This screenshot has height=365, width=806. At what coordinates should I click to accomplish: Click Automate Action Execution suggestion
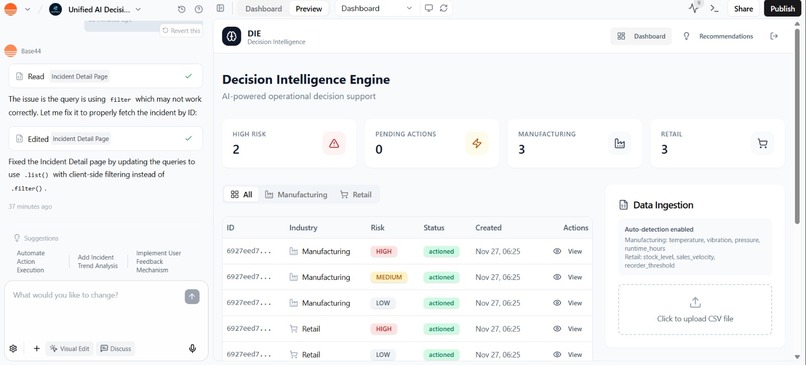(x=31, y=262)
